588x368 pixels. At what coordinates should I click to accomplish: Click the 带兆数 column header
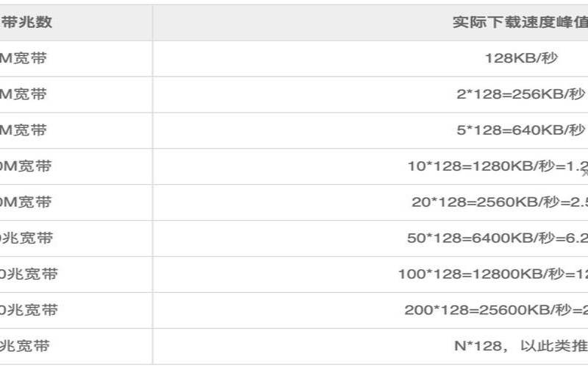[x=28, y=22]
